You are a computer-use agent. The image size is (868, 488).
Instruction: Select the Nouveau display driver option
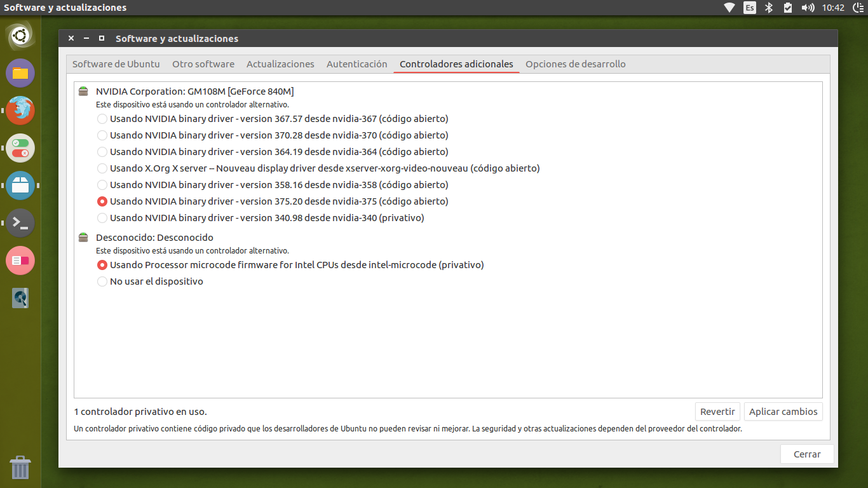102,168
